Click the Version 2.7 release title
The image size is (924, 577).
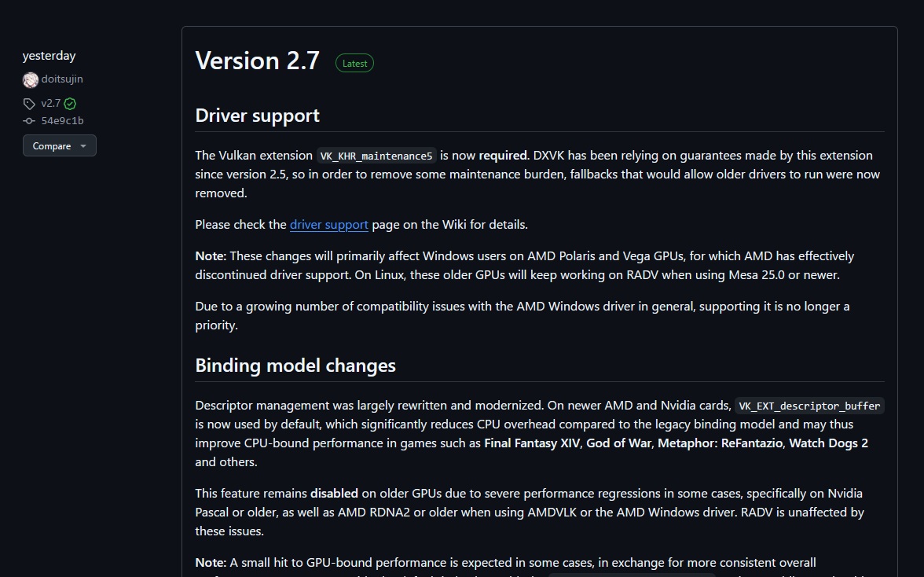(258, 61)
